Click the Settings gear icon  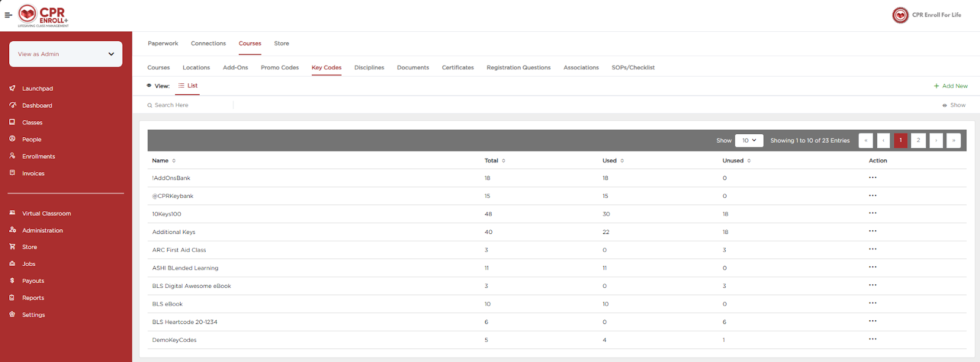tap(12, 314)
